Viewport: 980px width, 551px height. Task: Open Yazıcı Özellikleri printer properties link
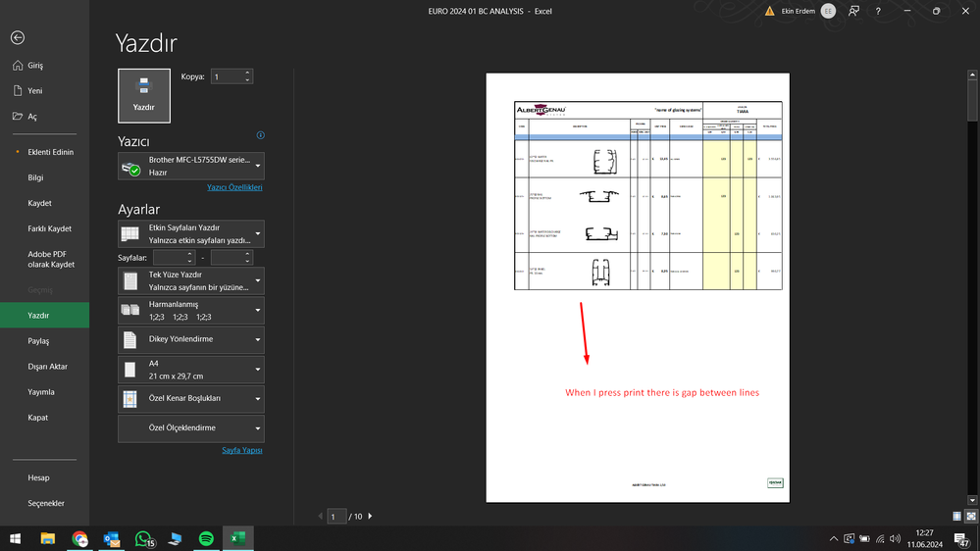tap(234, 187)
